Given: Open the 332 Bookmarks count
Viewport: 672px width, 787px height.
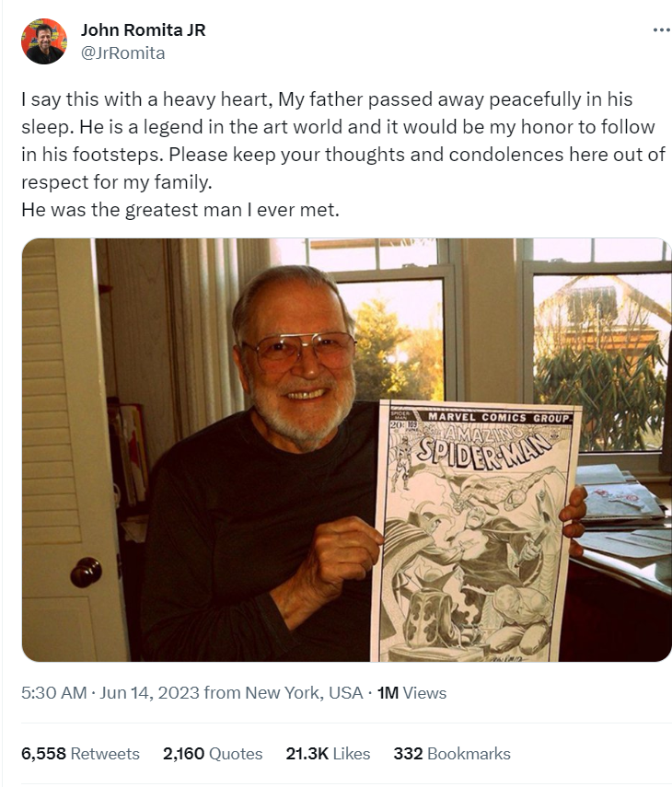Looking at the screenshot, I should 452,753.
